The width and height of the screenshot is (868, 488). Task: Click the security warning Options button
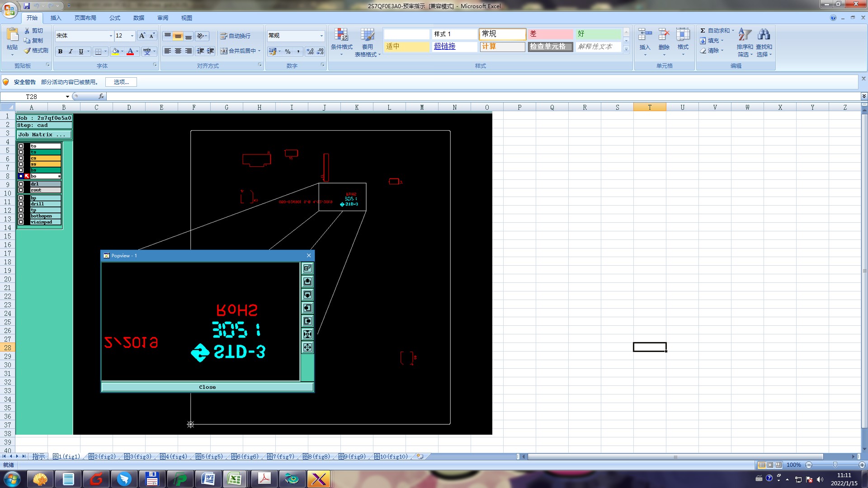pyautogui.click(x=121, y=82)
